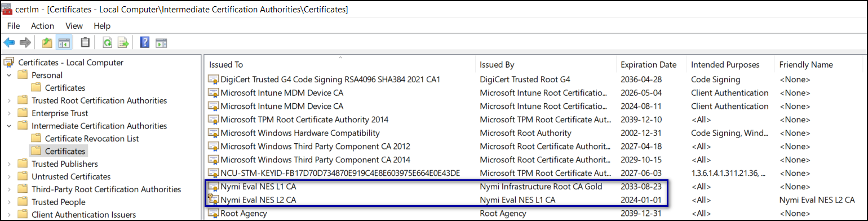Click 'Code Signing, Wind...' intended purposes cell

tap(729, 133)
